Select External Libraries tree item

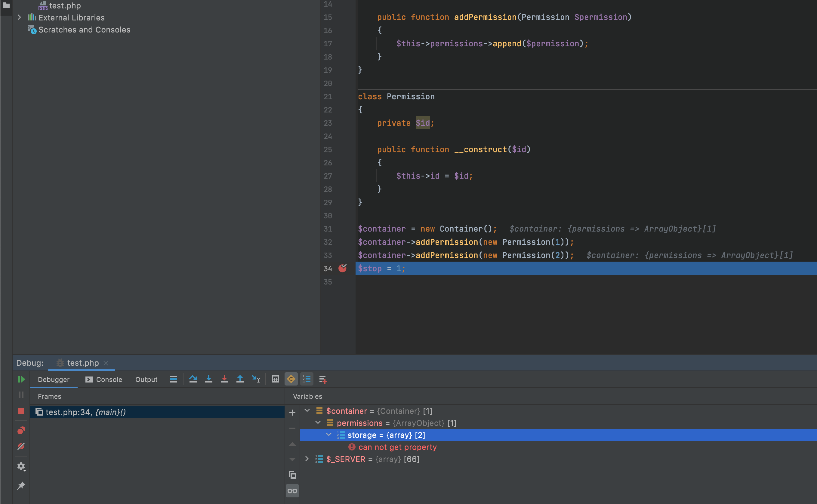[x=71, y=18]
